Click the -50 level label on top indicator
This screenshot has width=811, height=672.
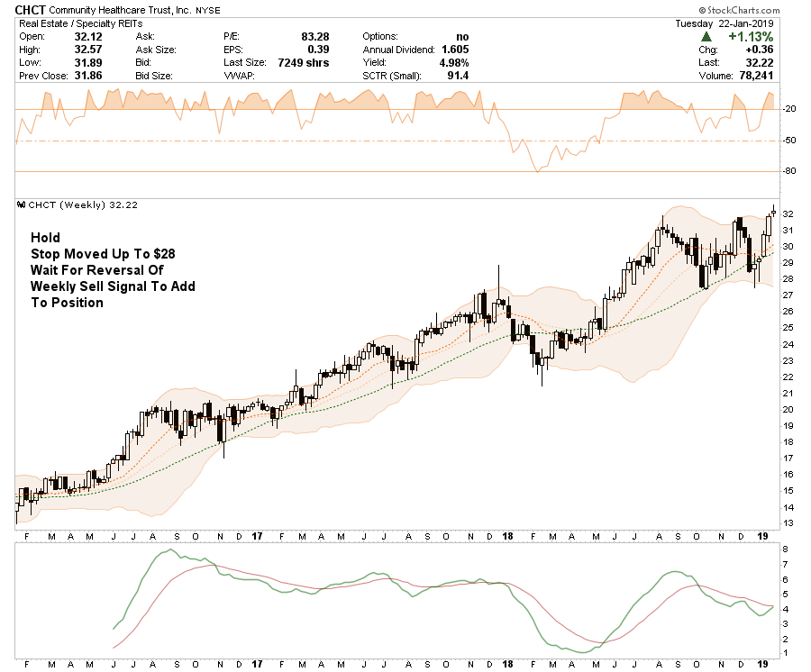[789, 141]
